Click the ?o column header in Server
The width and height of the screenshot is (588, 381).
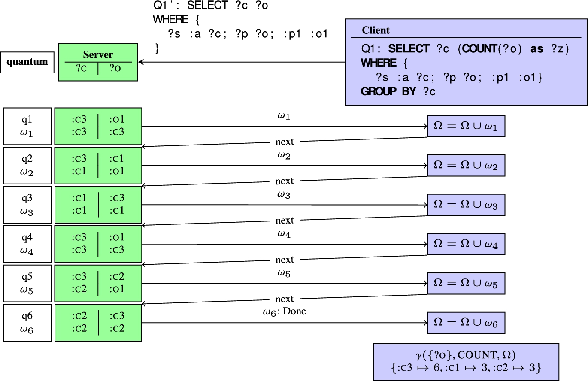(x=115, y=68)
